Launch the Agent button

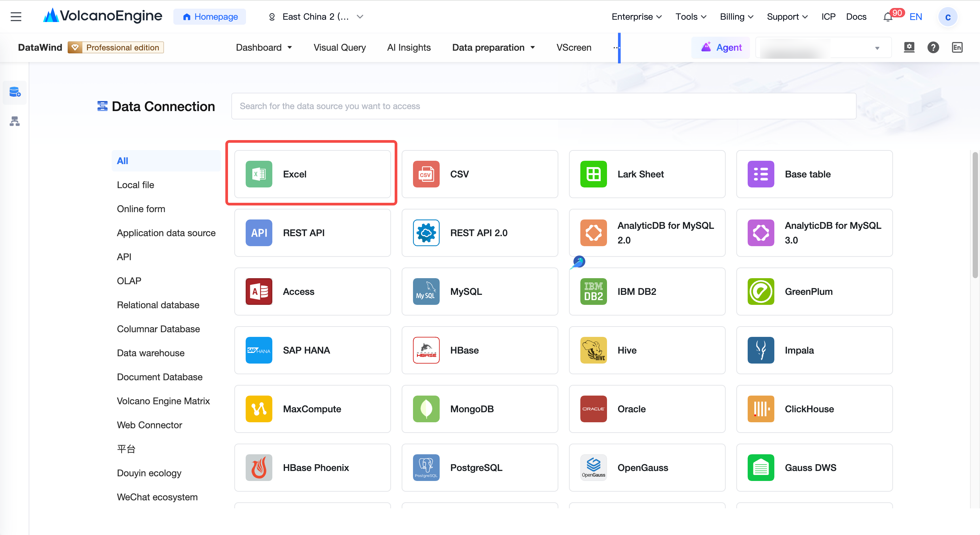click(x=721, y=47)
